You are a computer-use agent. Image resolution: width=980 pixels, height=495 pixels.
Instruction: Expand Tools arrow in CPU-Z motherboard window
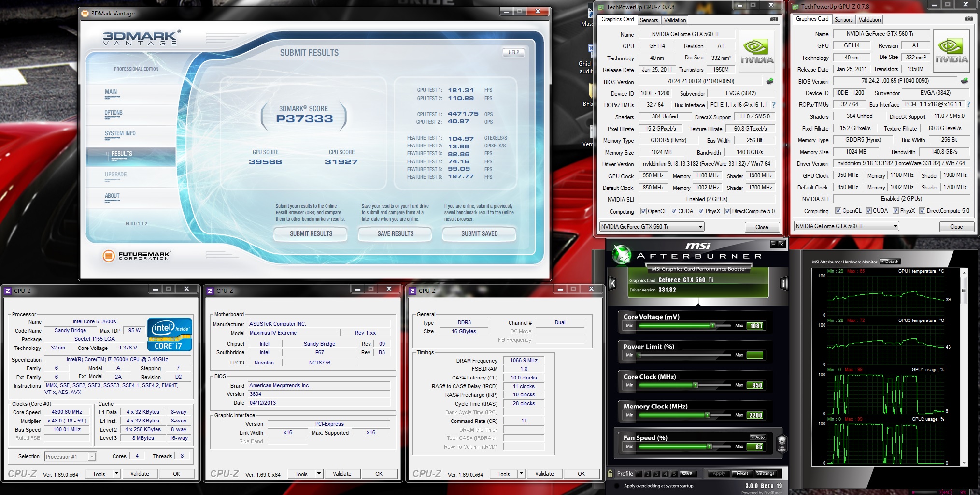(319, 474)
